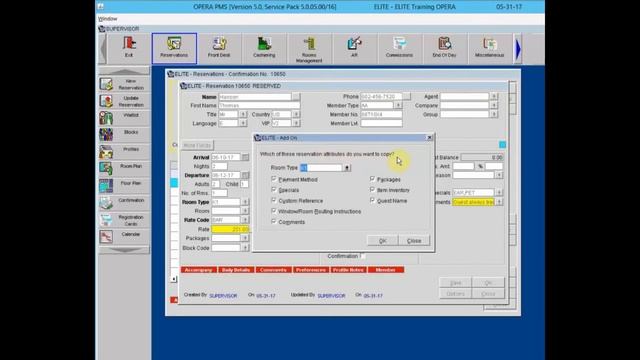Screen dimensions: 640x360
Task: Open the Country dropdown arrow
Action: (x=296, y=114)
